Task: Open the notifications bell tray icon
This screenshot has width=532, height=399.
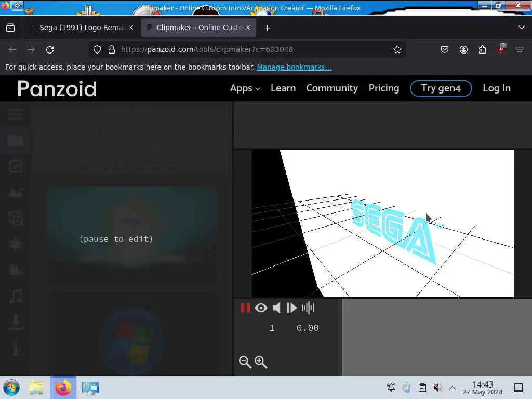Action: click(391, 388)
